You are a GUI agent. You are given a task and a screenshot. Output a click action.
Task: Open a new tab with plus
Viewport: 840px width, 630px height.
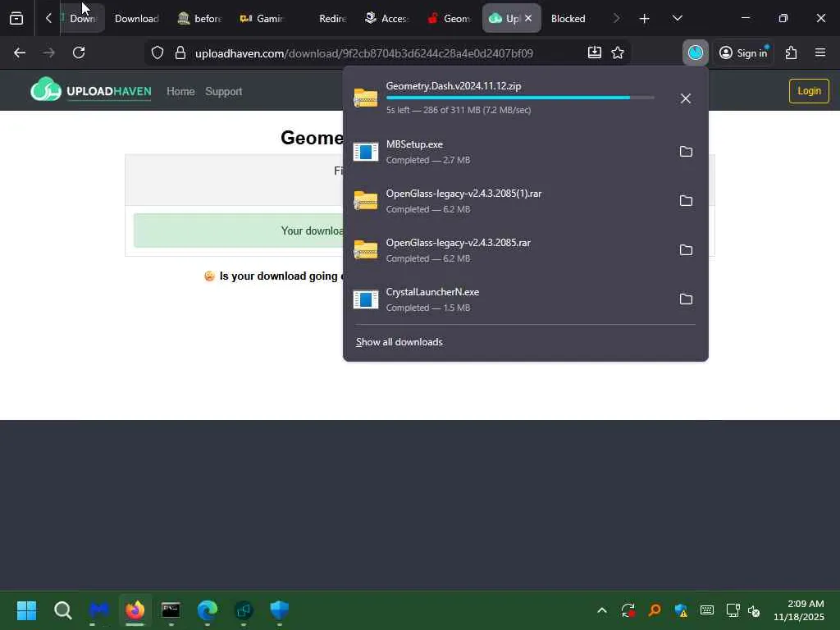[645, 19]
